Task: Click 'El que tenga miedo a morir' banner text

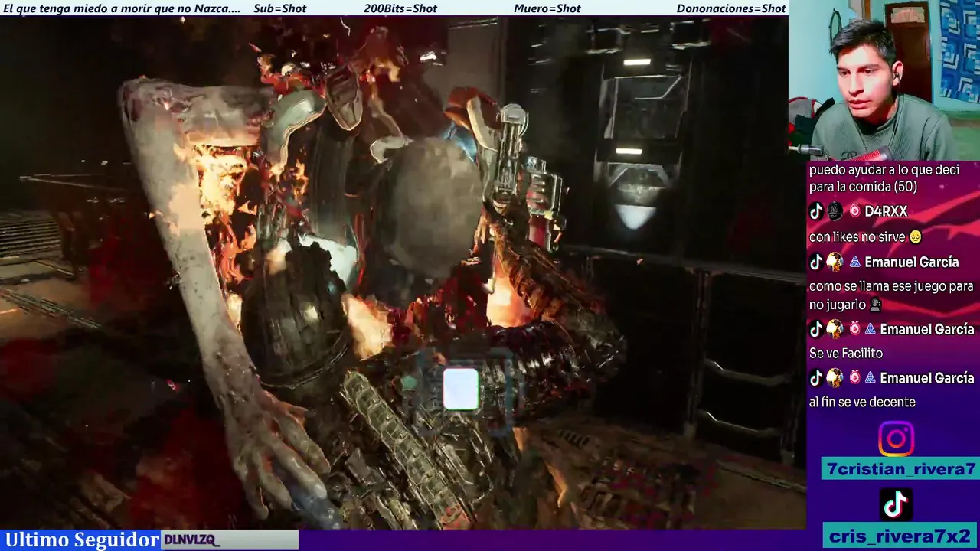Action: (122, 8)
